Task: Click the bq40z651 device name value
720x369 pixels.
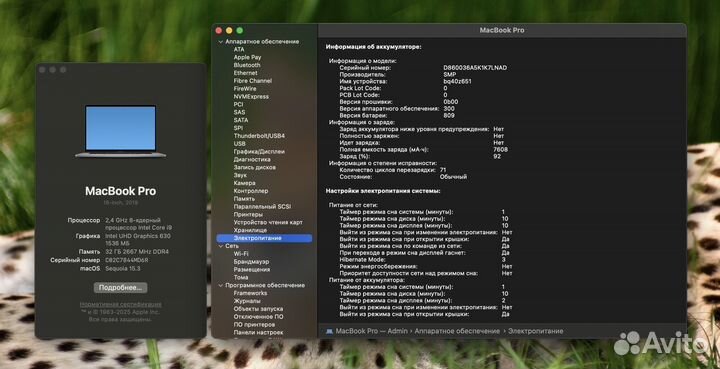Action: coord(457,81)
